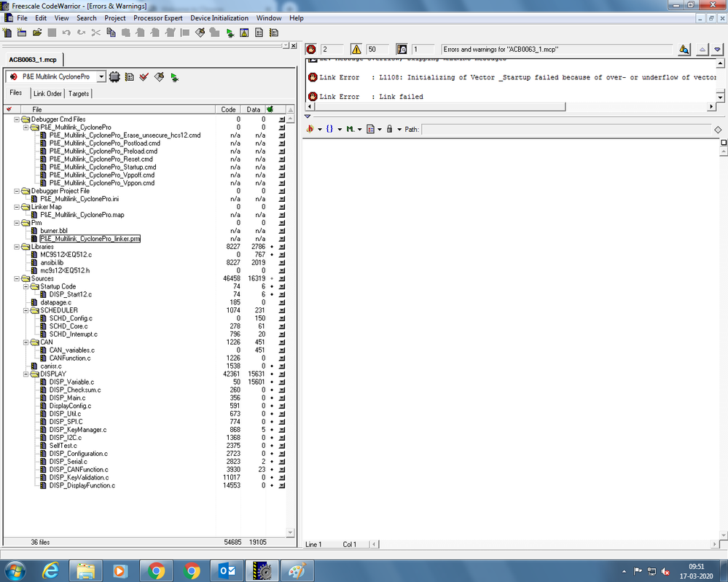Click the Copy toolbar icon
728x582 pixels.
tap(111, 33)
